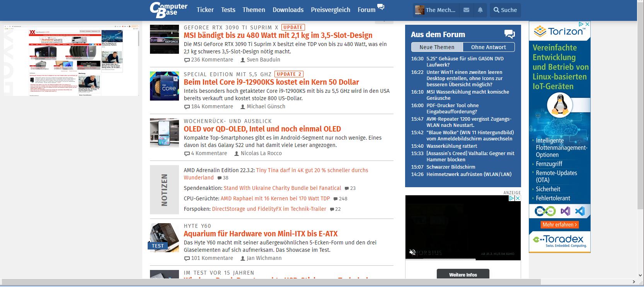Open the Themen menu item
Image resolution: width=644 pixels, height=287 pixels.
click(254, 10)
